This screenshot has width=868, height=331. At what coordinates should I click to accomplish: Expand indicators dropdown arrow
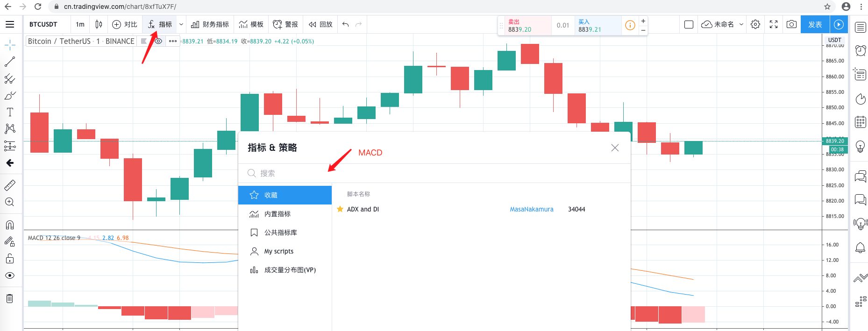181,24
